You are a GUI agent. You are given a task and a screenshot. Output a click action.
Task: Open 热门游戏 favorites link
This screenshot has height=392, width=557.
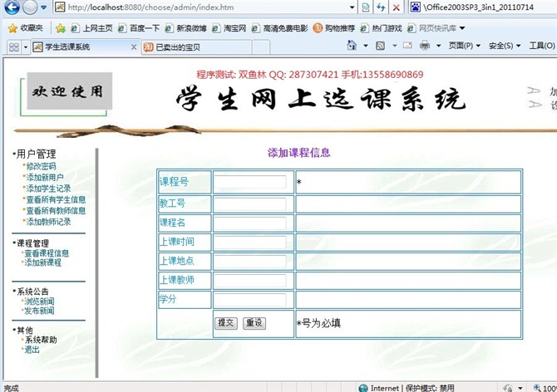tap(381, 28)
